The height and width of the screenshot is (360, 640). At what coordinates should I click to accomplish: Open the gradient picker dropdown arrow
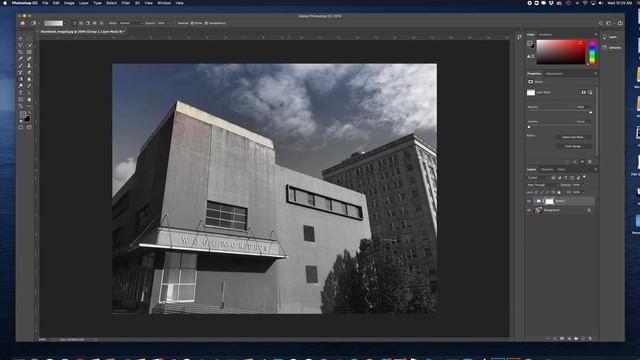tap(64, 23)
